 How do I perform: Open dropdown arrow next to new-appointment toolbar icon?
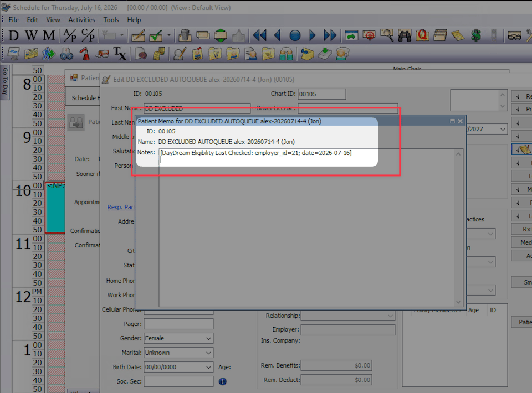122,35
